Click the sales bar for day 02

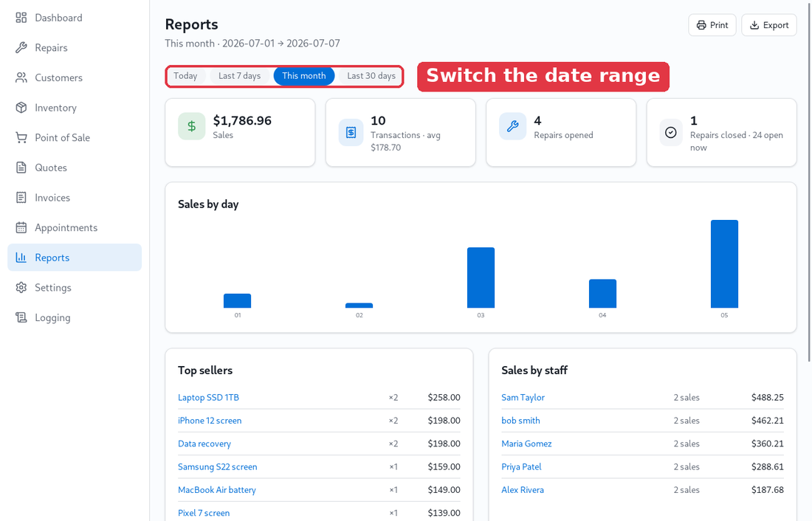359,306
